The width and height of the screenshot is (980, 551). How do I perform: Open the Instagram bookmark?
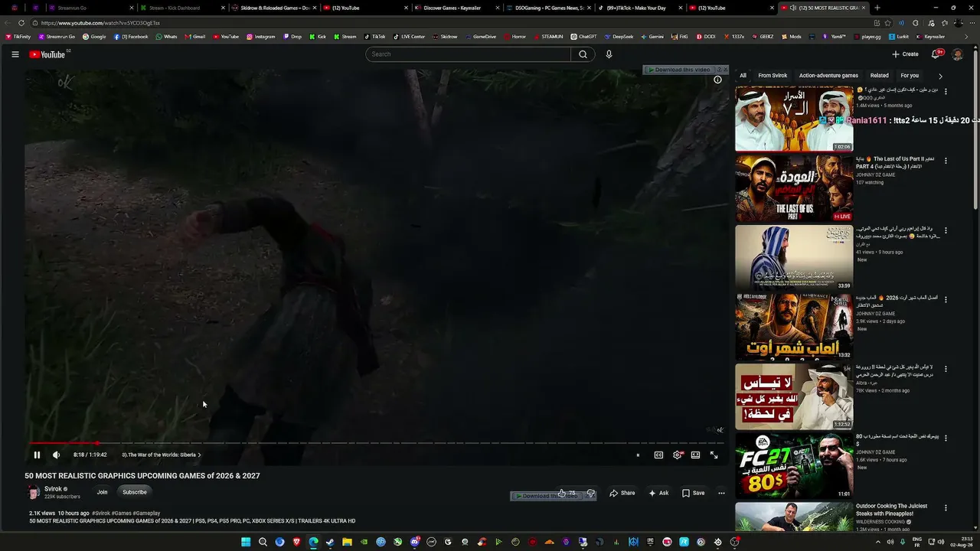coord(260,37)
